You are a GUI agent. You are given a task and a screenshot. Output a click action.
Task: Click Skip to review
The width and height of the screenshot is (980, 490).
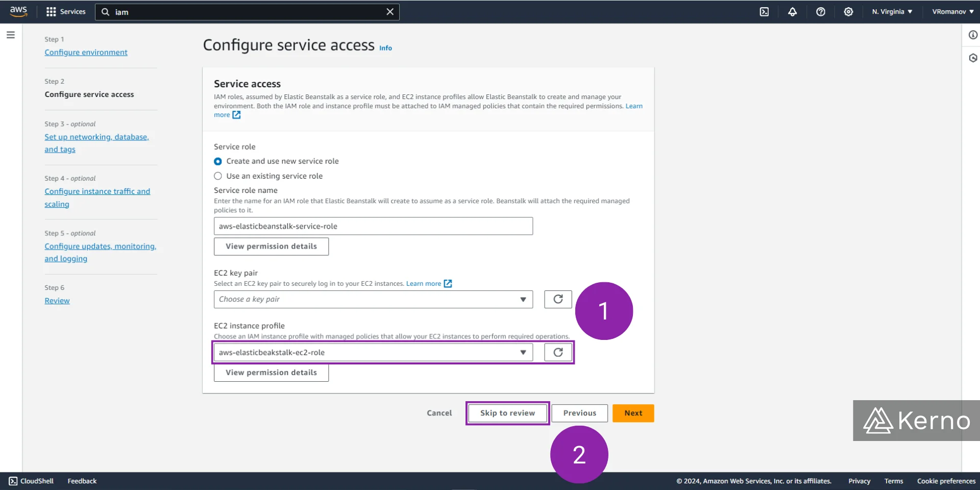[x=507, y=413]
